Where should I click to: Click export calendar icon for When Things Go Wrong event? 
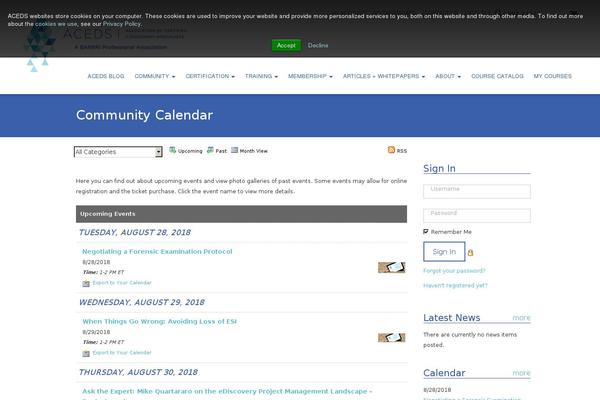[86, 353]
